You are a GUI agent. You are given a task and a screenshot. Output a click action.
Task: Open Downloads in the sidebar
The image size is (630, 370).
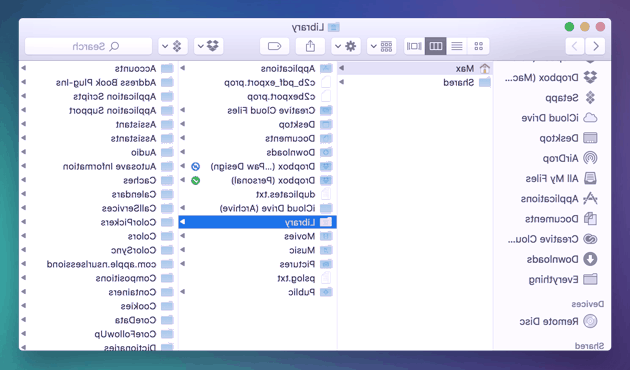(562, 259)
